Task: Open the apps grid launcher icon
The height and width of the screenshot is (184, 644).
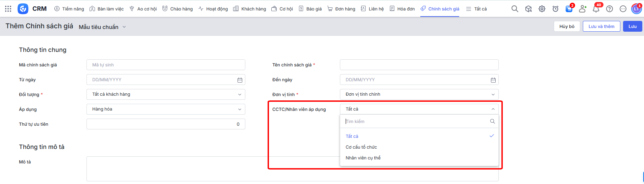Action: tap(8, 9)
